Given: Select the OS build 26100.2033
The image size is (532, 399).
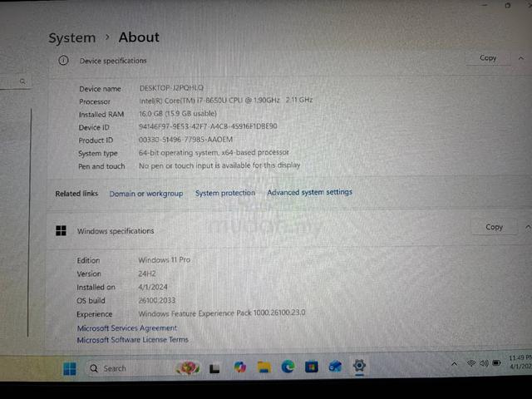Looking at the screenshot, I should 157,300.
